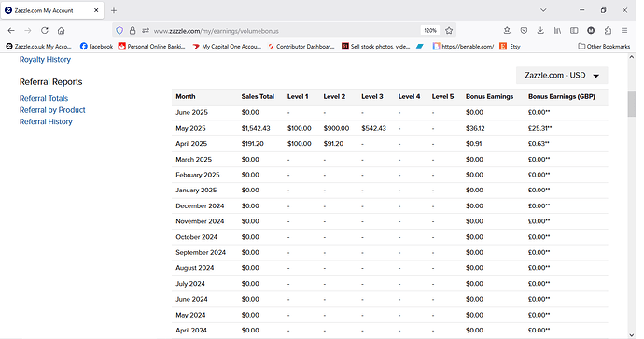
Task: Reload the current page
Action: pyautogui.click(x=45, y=31)
